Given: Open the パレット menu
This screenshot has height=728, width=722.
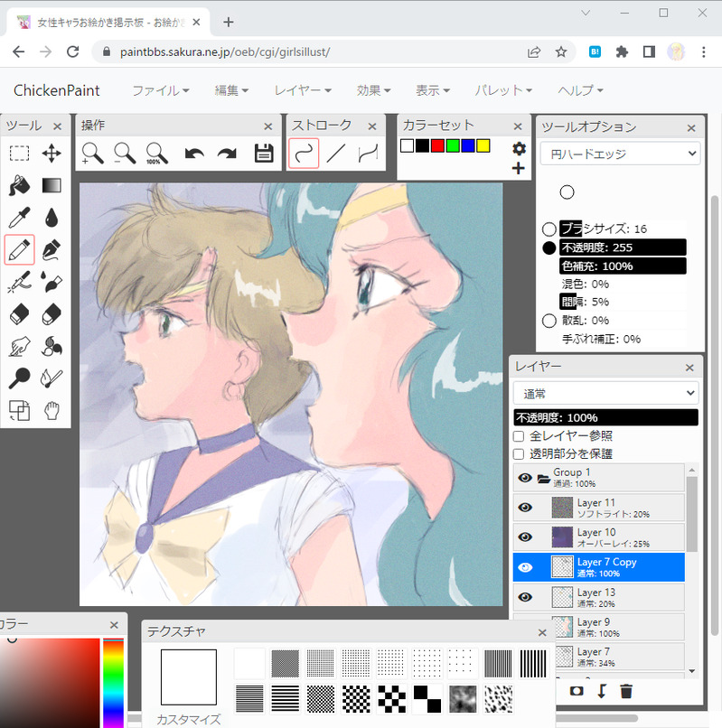Looking at the screenshot, I should [503, 90].
